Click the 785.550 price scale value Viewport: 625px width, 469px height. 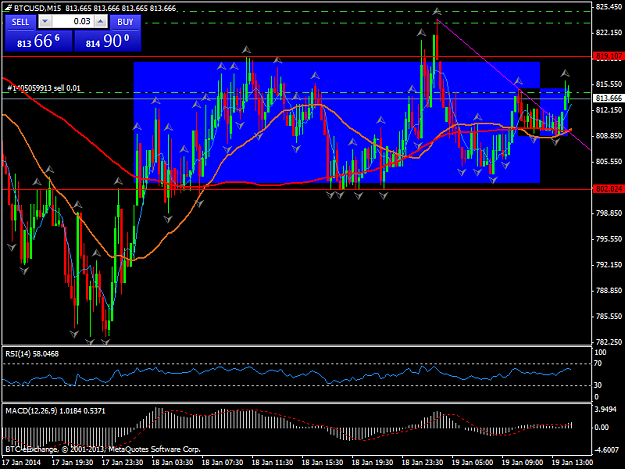[609, 316]
